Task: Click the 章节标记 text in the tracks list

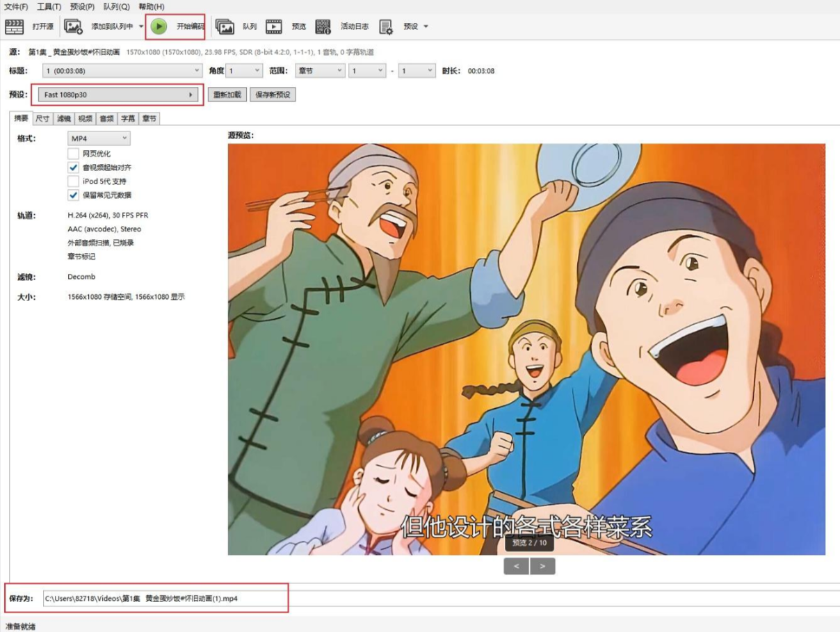Action: (x=81, y=257)
